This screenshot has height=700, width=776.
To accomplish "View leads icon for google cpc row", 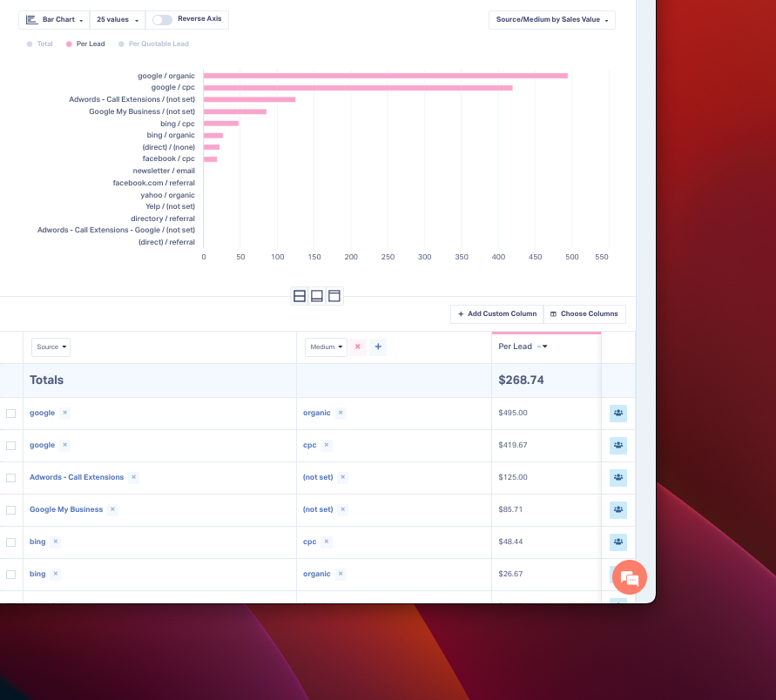I will point(618,445).
